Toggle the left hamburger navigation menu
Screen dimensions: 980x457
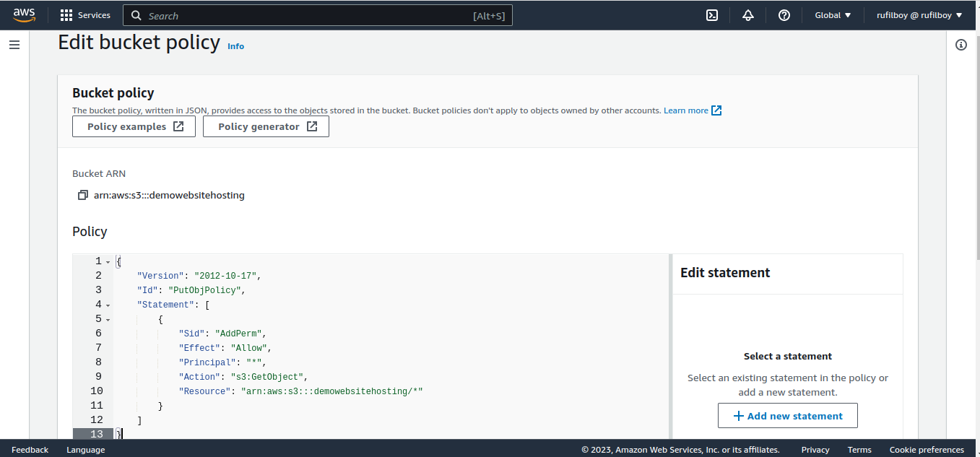14,45
